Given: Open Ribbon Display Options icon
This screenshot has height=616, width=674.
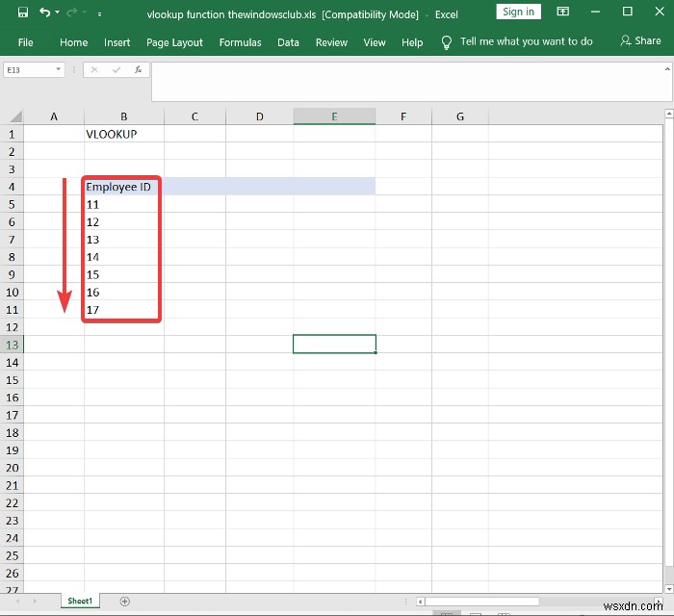Looking at the screenshot, I should pyautogui.click(x=562, y=12).
